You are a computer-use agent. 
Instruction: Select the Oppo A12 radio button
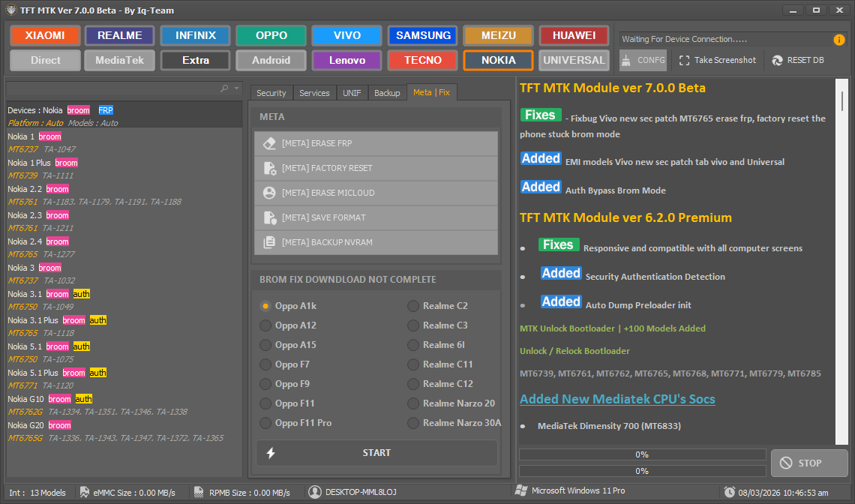(x=265, y=325)
